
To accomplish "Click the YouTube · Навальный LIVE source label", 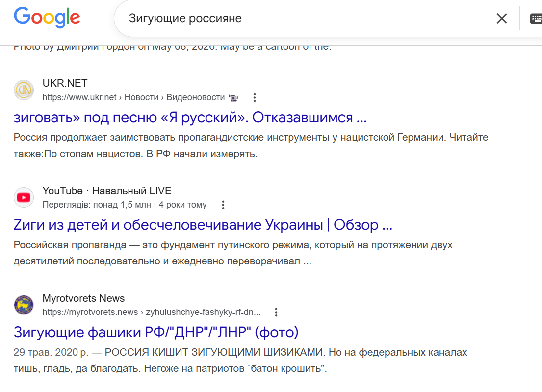I will (x=107, y=191).
